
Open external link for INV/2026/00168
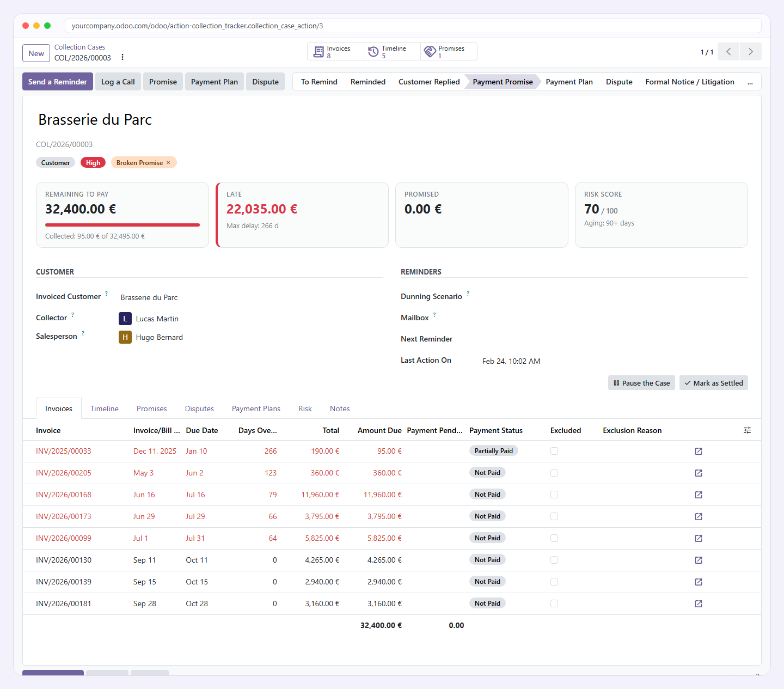(699, 495)
